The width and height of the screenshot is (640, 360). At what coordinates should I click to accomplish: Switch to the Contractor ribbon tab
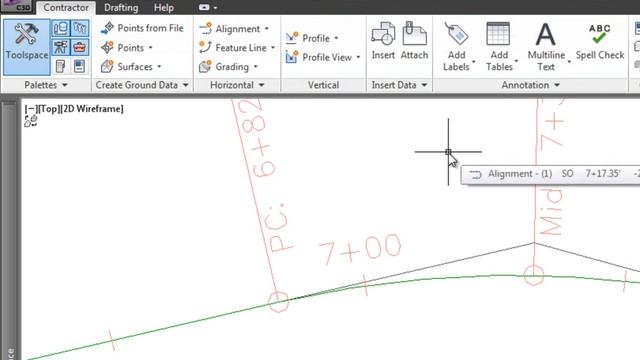click(x=66, y=7)
